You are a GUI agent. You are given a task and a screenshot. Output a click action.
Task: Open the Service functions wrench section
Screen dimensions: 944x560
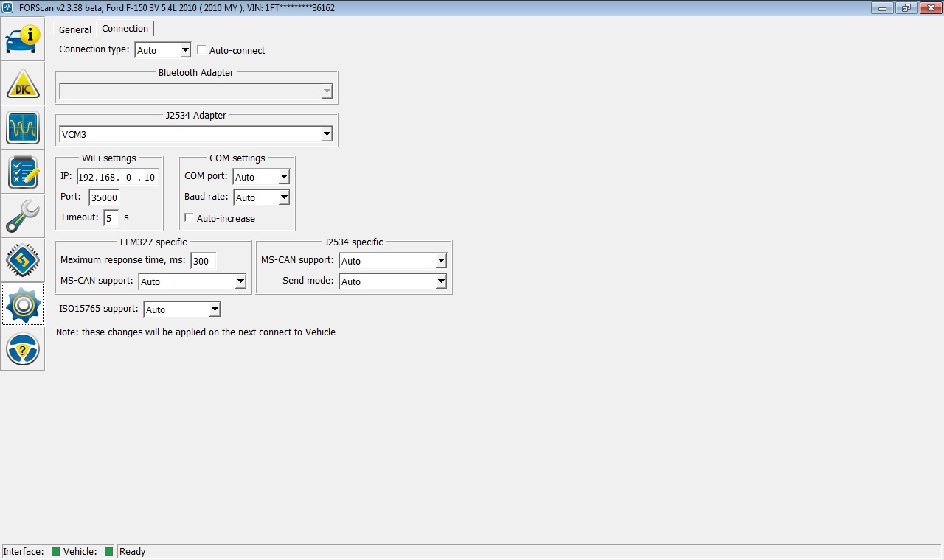(23, 217)
